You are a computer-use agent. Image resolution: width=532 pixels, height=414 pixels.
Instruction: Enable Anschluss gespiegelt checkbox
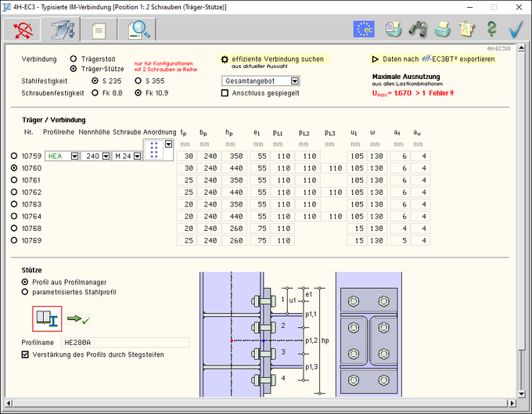(x=225, y=93)
